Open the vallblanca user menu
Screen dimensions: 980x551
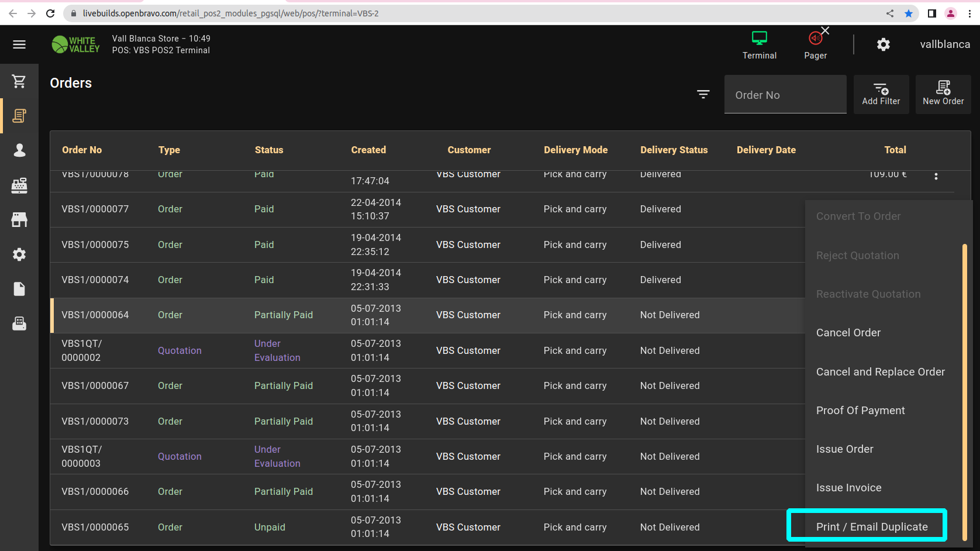click(944, 44)
